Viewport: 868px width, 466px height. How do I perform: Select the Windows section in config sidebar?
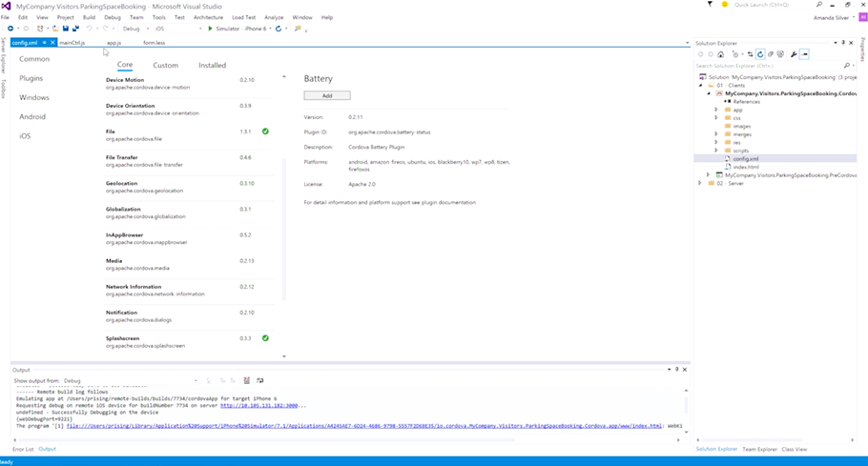tap(34, 97)
